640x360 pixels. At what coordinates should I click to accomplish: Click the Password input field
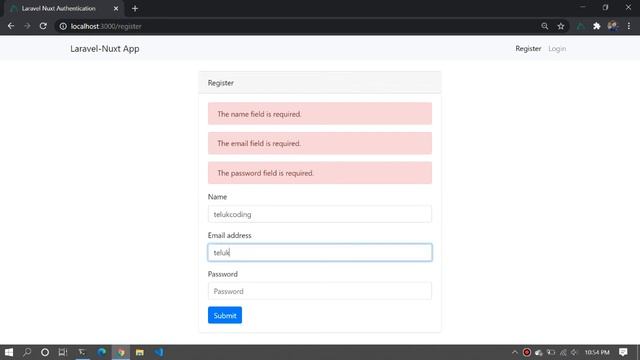point(320,291)
